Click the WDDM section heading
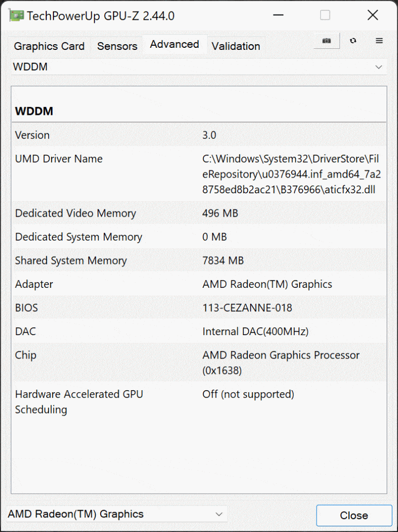398x532 pixels. click(x=34, y=111)
